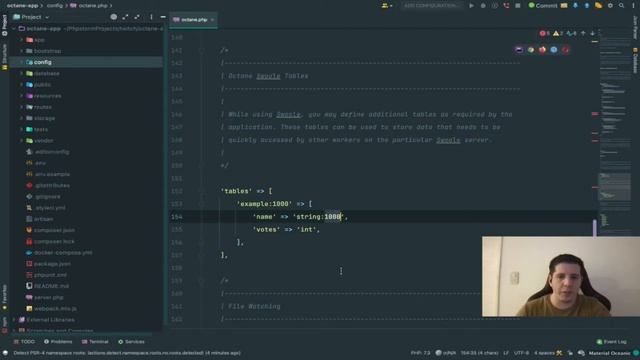Click the yellow warnings count indicator
Screen dimensions: 640x360
pyautogui.click(x=558, y=33)
